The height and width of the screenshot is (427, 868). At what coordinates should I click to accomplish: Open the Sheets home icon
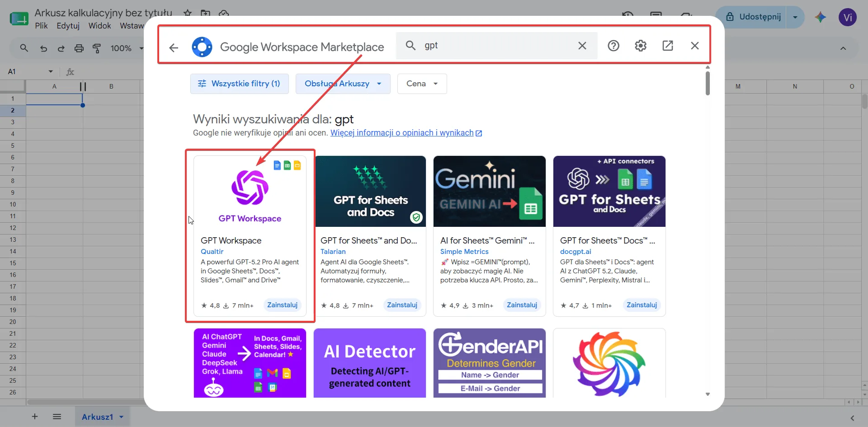tap(19, 19)
